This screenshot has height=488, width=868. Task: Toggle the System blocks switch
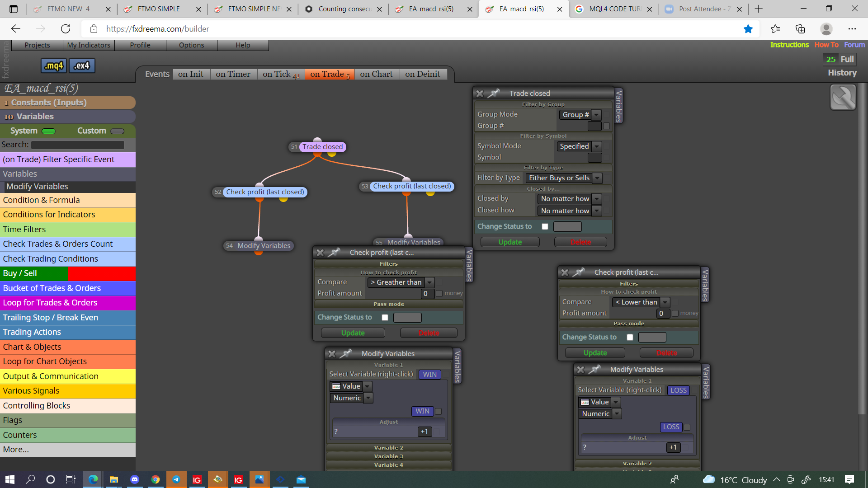point(49,131)
